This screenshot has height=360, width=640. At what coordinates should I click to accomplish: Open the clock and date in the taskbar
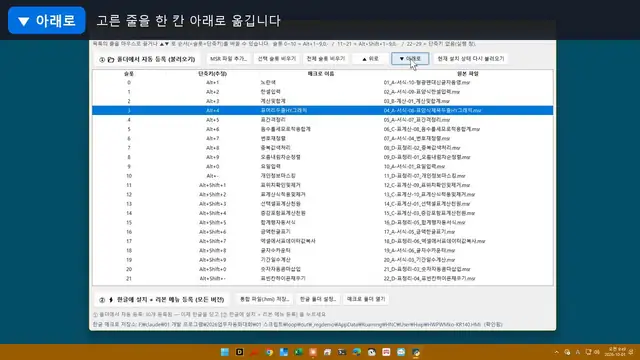[616, 352]
